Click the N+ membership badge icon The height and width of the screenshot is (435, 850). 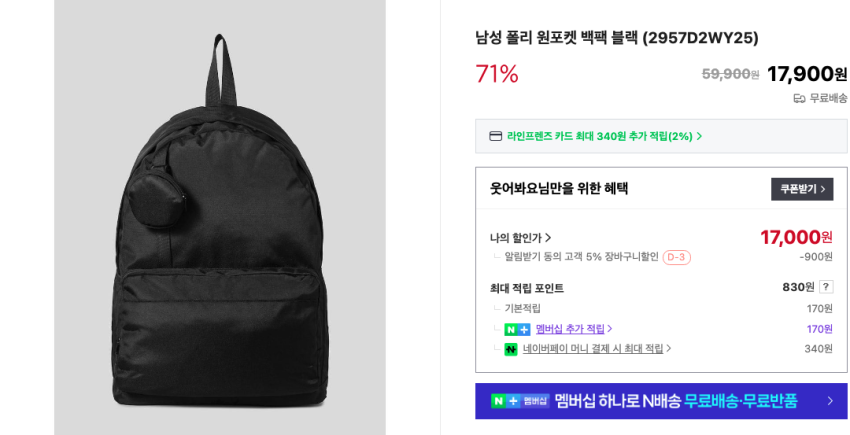tap(517, 329)
